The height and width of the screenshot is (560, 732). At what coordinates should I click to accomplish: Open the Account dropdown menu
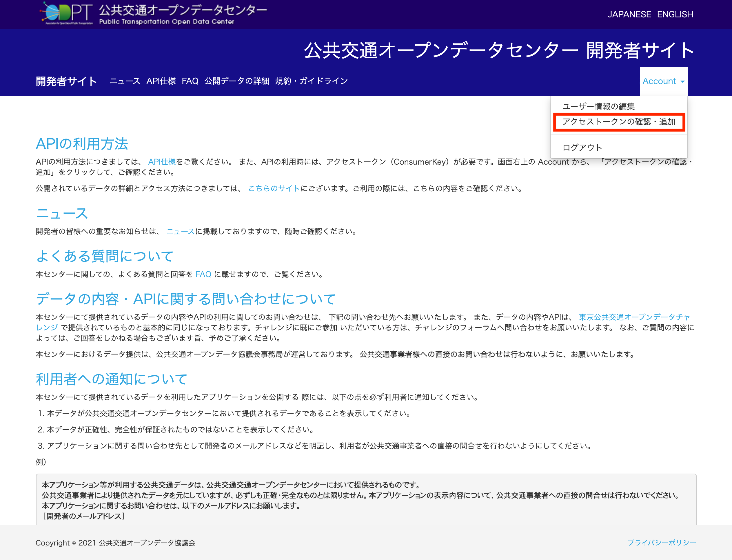[663, 81]
